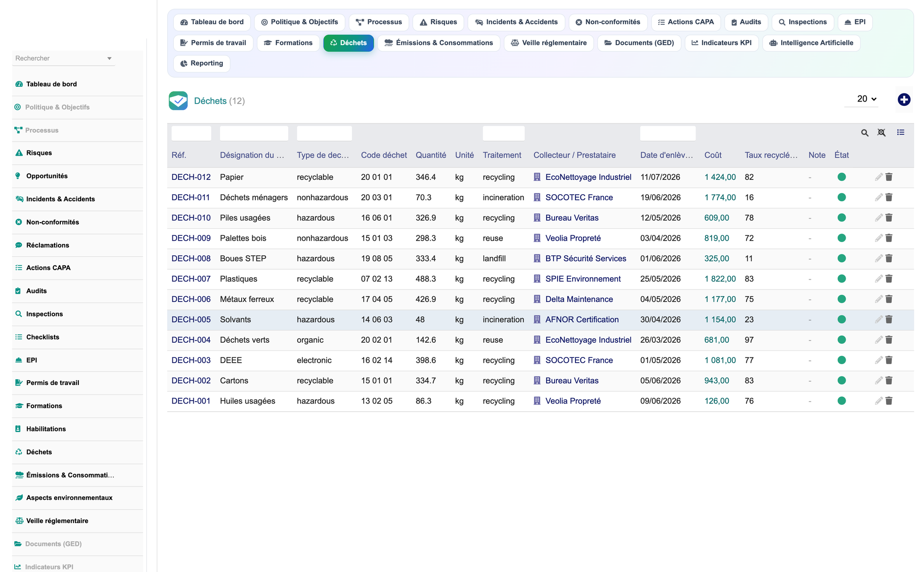Edit record DECH-008 with pencil icon
Screen dimensions: 924x572
(x=878, y=259)
